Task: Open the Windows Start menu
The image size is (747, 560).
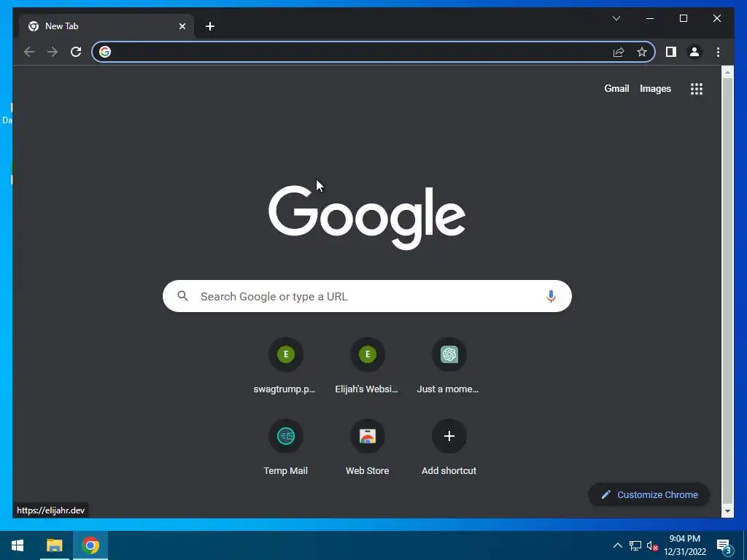Action: [x=18, y=545]
